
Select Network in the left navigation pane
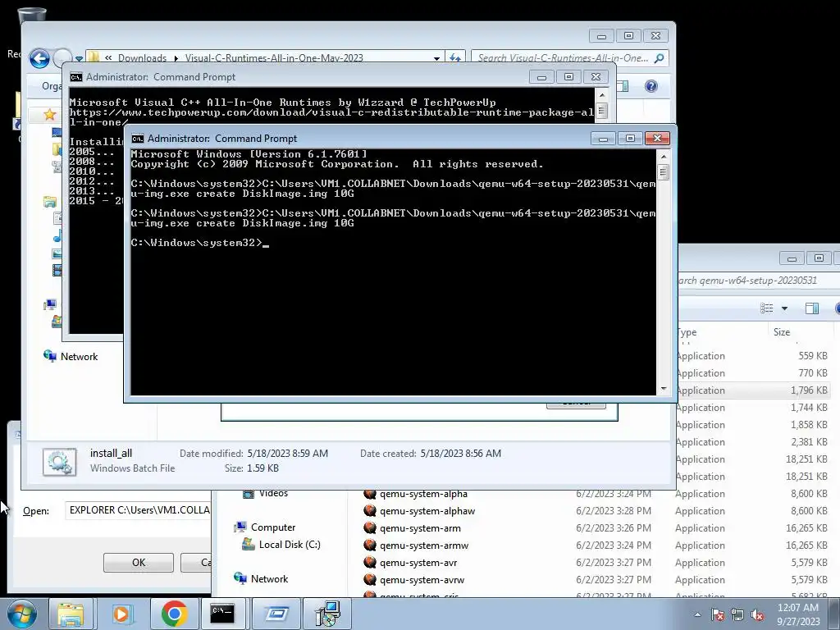79,357
